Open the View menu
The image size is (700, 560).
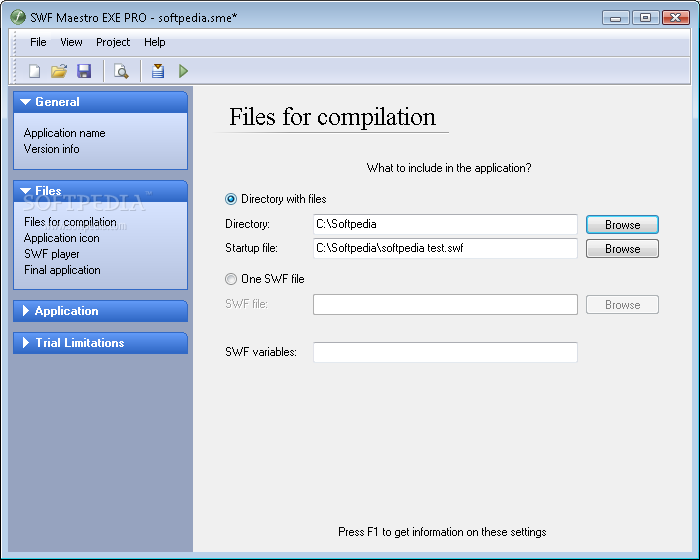(71, 42)
